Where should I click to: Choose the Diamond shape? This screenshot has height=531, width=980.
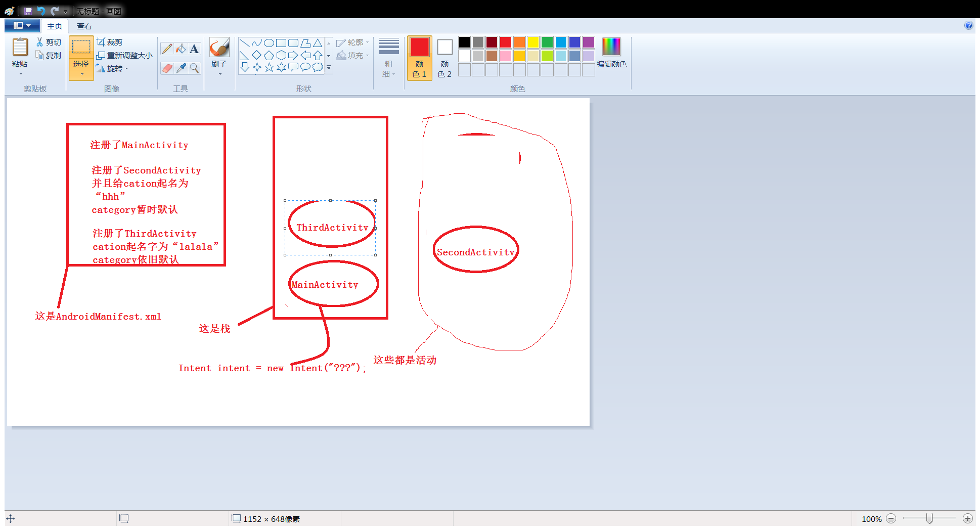click(257, 55)
